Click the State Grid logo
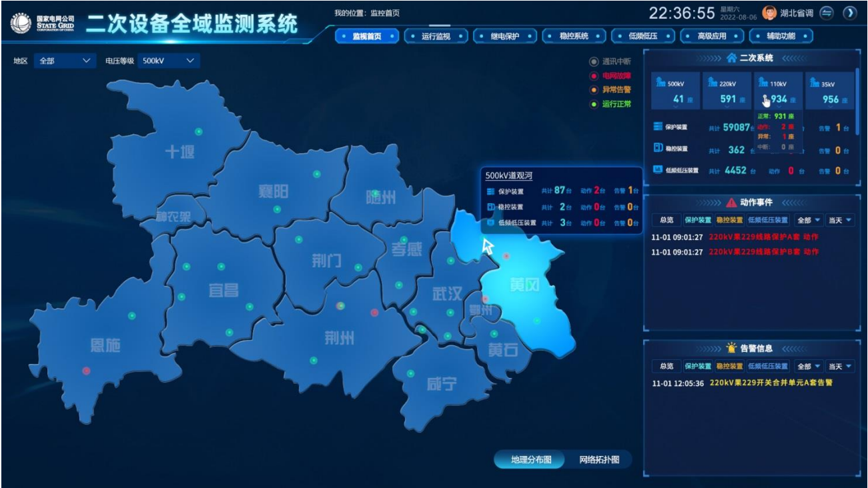868x488 pixels. pos(21,23)
